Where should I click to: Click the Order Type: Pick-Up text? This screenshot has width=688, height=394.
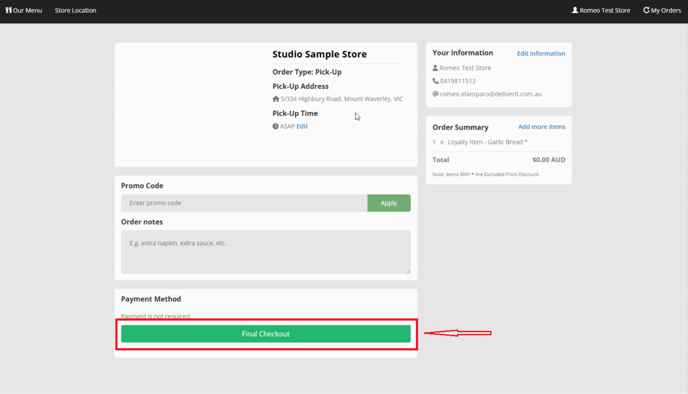coord(307,72)
